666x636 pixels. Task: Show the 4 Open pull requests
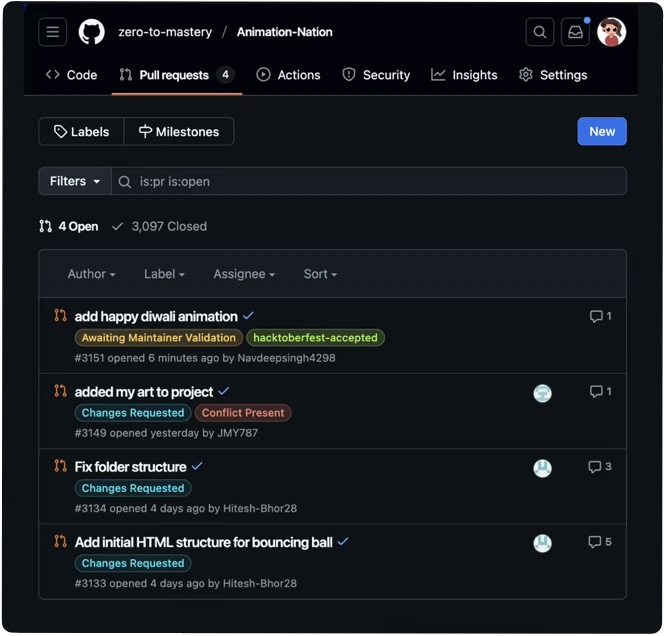(69, 226)
